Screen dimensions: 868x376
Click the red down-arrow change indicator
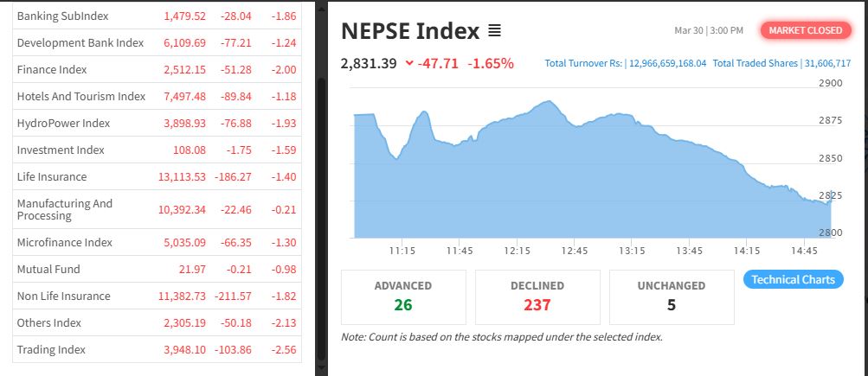tap(409, 64)
